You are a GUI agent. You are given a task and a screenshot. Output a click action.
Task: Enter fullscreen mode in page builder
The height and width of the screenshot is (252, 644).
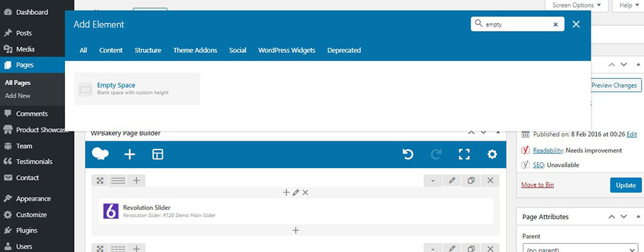coord(464,155)
